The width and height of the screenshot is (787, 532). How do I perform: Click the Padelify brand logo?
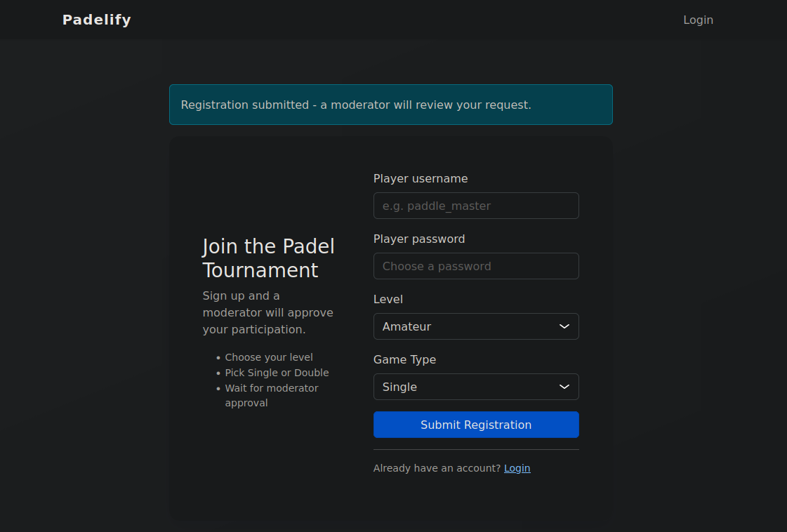(97, 20)
